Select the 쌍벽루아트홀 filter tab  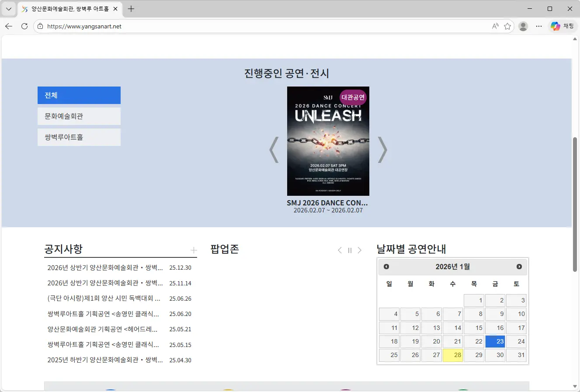coord(79,137)
